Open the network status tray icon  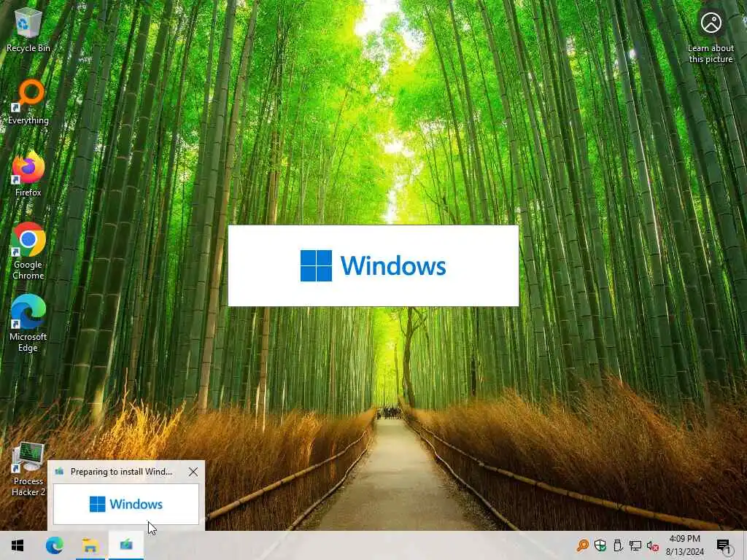coord(635,545)
